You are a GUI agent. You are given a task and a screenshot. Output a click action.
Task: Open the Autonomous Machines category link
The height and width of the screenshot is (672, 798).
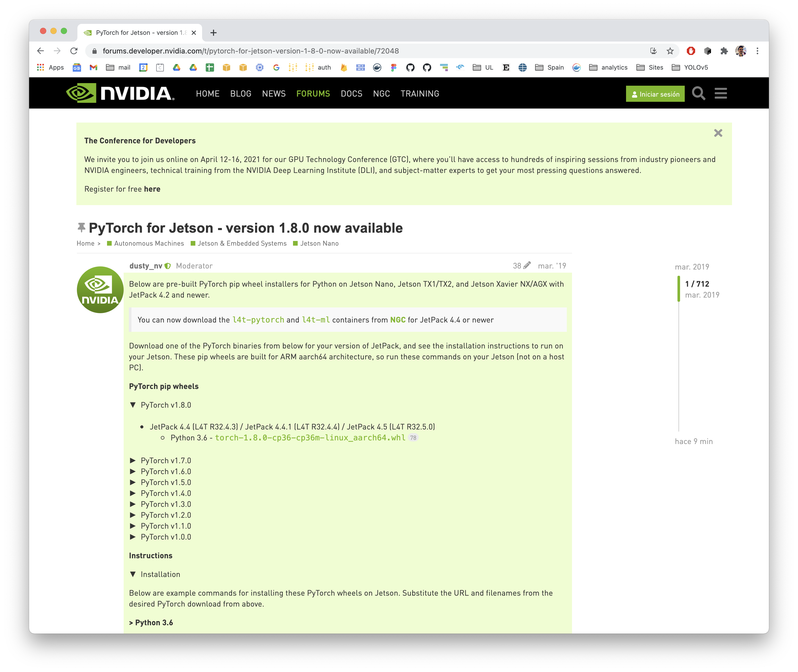145,243
